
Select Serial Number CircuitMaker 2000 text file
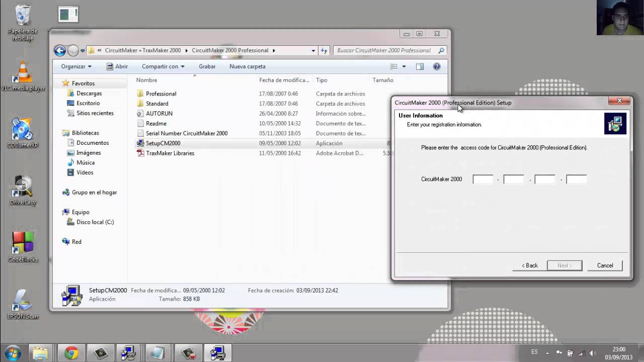[x=187, y=133]
